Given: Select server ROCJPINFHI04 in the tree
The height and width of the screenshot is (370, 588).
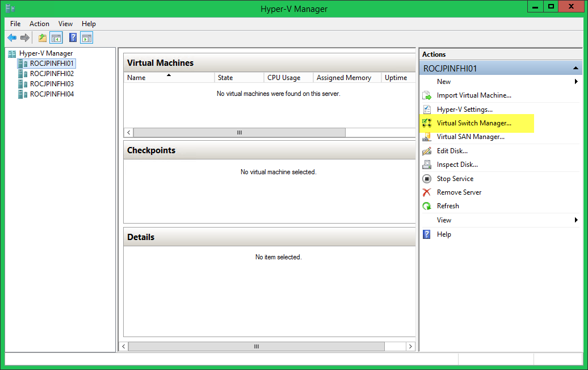Looking at the screenshot, I should click(52, 94).
